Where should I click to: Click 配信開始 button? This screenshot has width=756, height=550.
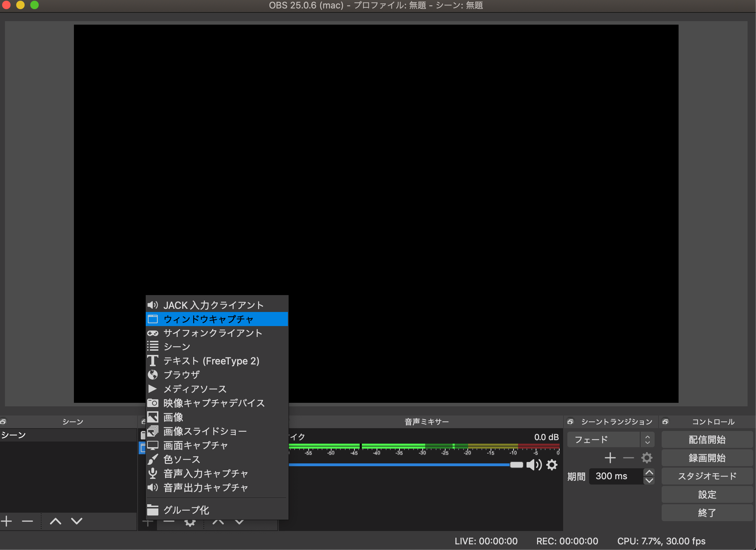pyautogui.click(x=707, y=439)
